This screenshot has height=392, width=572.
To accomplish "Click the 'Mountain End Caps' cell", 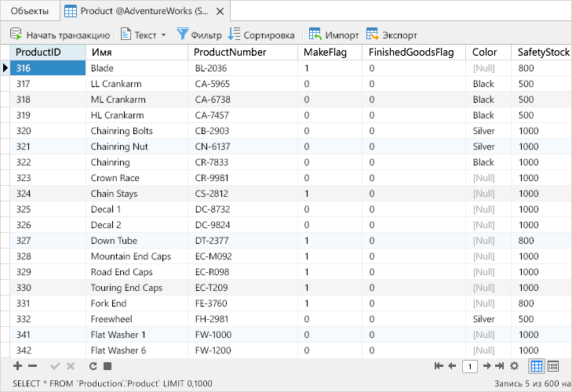I will (137, 256).
